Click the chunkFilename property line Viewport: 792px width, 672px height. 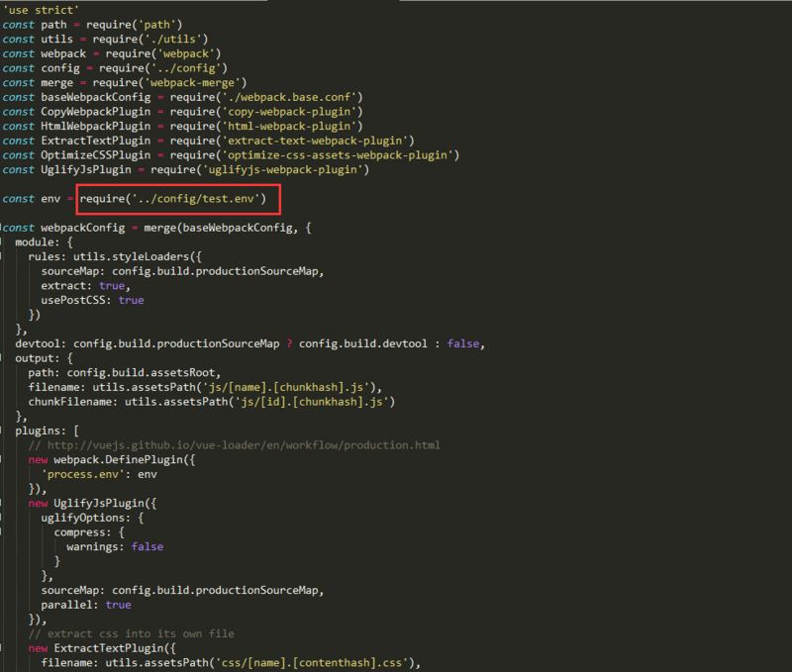(212, 402)
